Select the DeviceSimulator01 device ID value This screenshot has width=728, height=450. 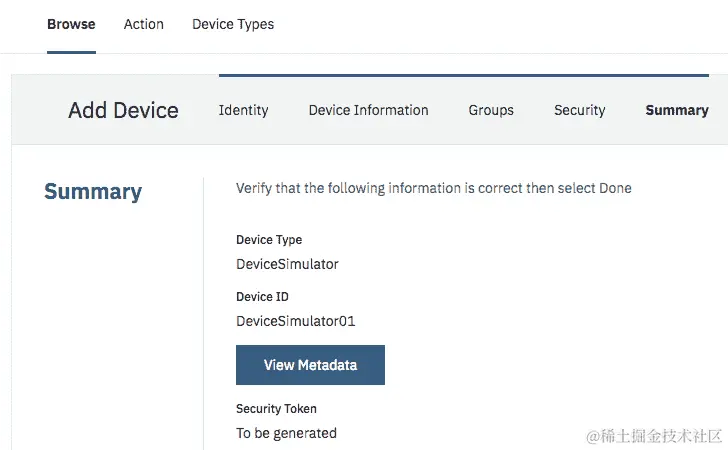tap(296, 321)
